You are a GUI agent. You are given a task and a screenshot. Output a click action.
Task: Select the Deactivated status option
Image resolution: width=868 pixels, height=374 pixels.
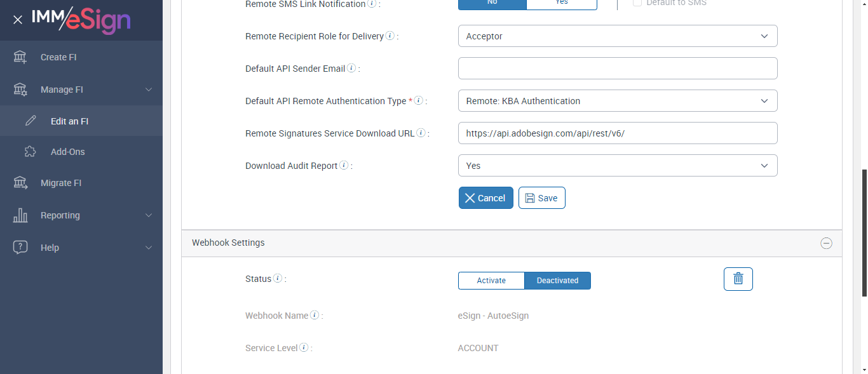[557, 281]
